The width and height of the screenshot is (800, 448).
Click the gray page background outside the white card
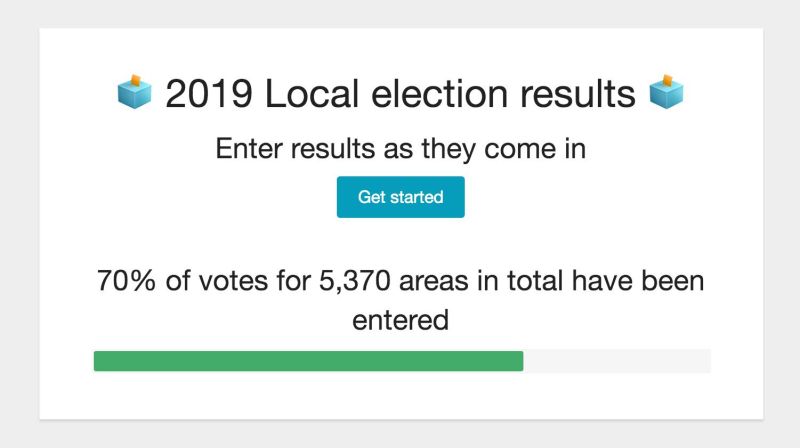(x=18, y=224)
